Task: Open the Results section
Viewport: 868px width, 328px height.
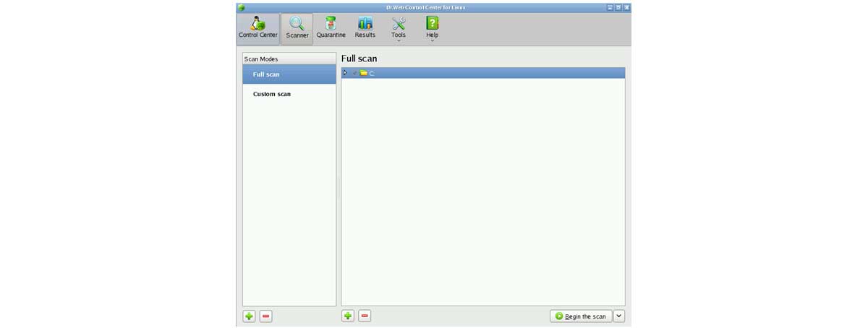Action: coord(365,29)
